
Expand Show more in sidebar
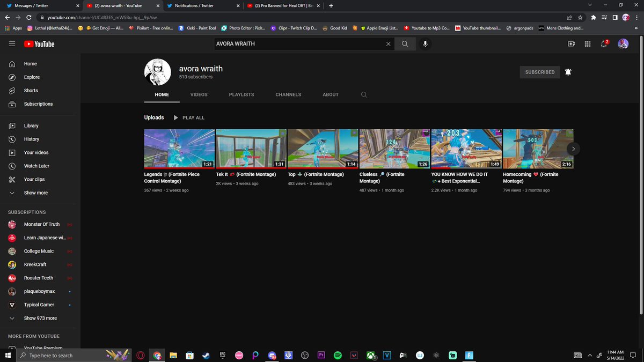click(x=40, y=193)
